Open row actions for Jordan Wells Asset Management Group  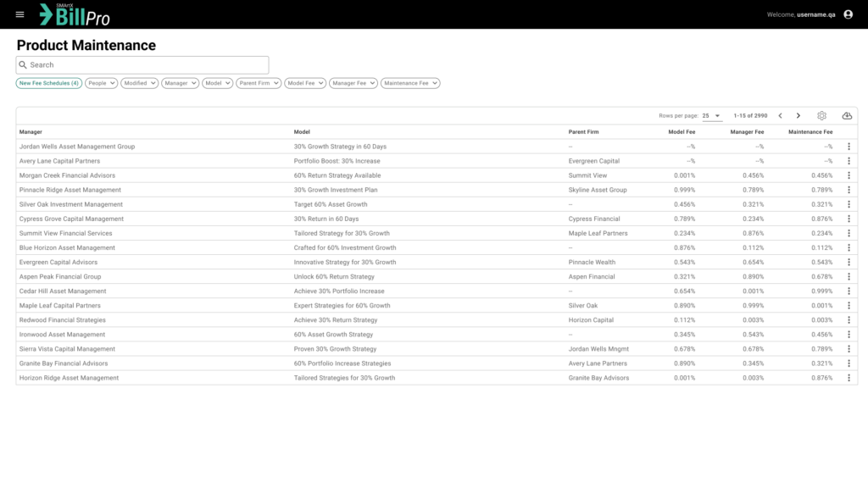[849, 147]
